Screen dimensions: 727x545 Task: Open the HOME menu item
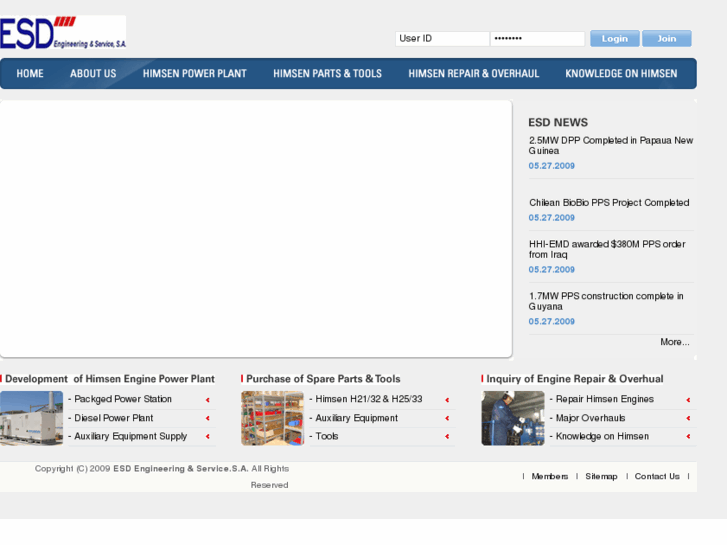(x=30, y=74)
